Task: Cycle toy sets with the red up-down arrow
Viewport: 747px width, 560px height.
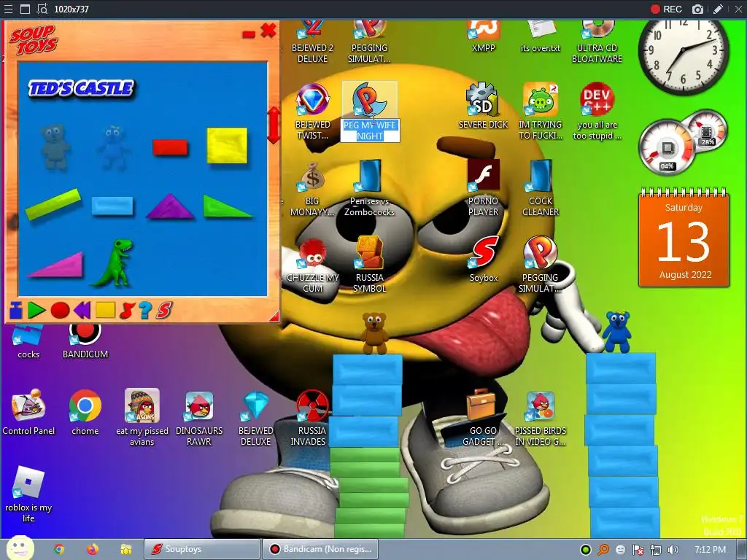Action: coord(274,125)
